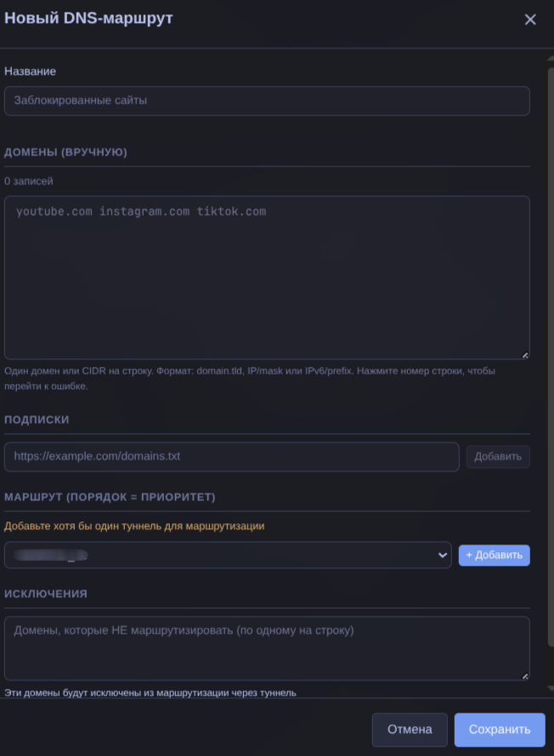Open the tunnel selection dropdown

[228, 555]
